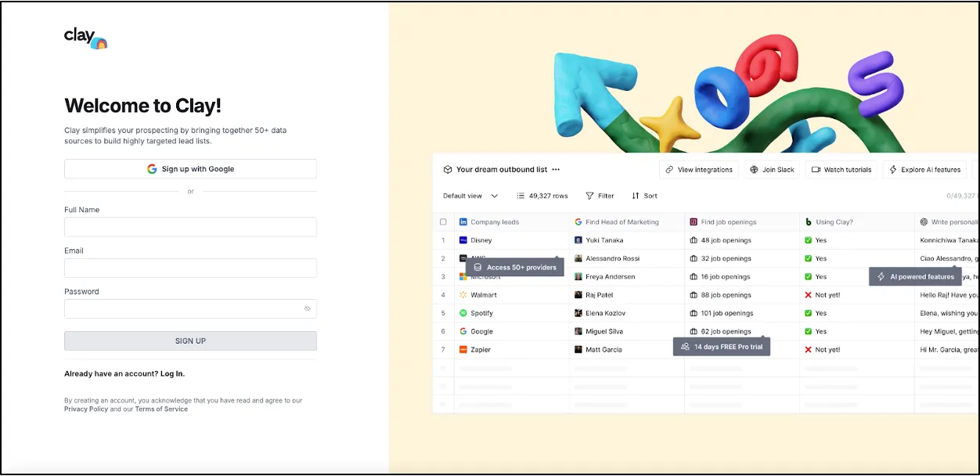Open the Sort option

coord(645,196)
